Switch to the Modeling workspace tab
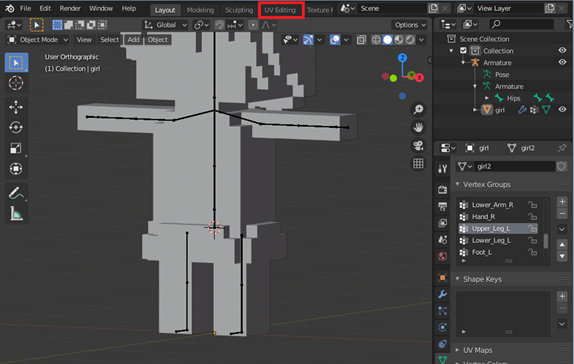Viewport: 574px width, 364px height. click(x=200, y=10)
